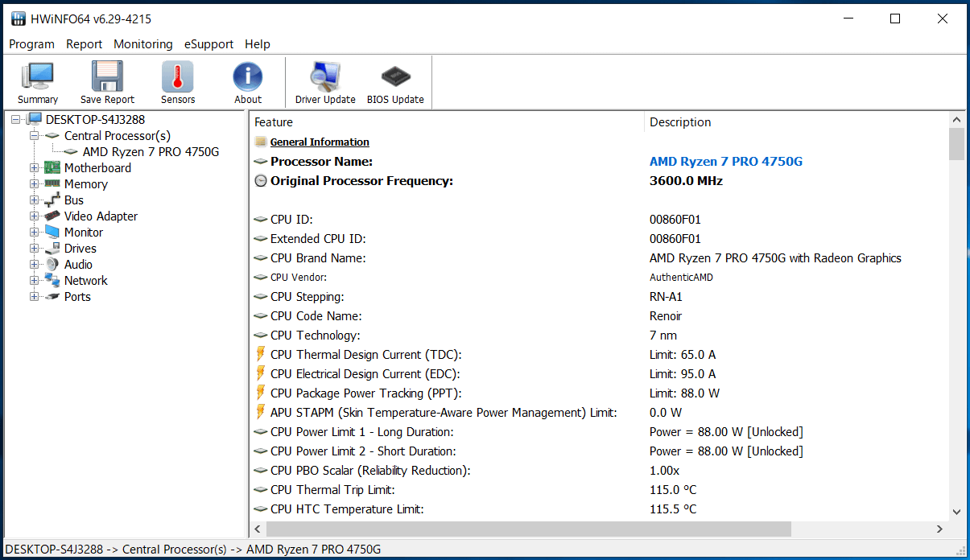
Task: Click the horizontal scrollbar left arrow
Action: pyautogui.click(x=258, y=529)
